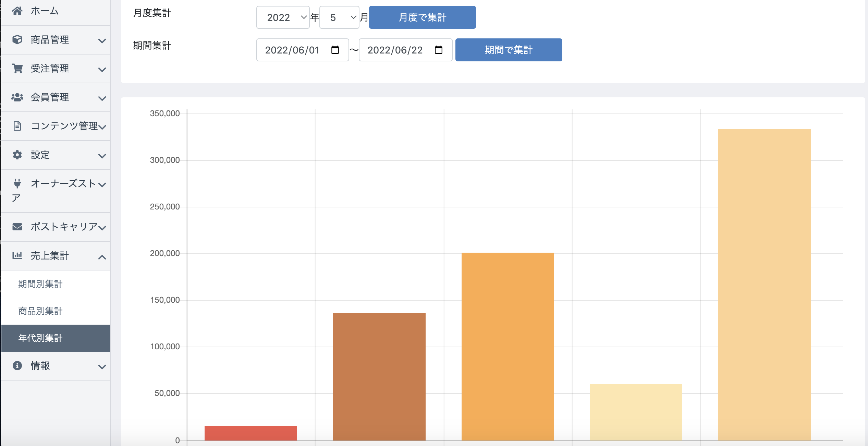Click the Home house icon
This screenshot has height=446, width=868.
coord(17,11)
